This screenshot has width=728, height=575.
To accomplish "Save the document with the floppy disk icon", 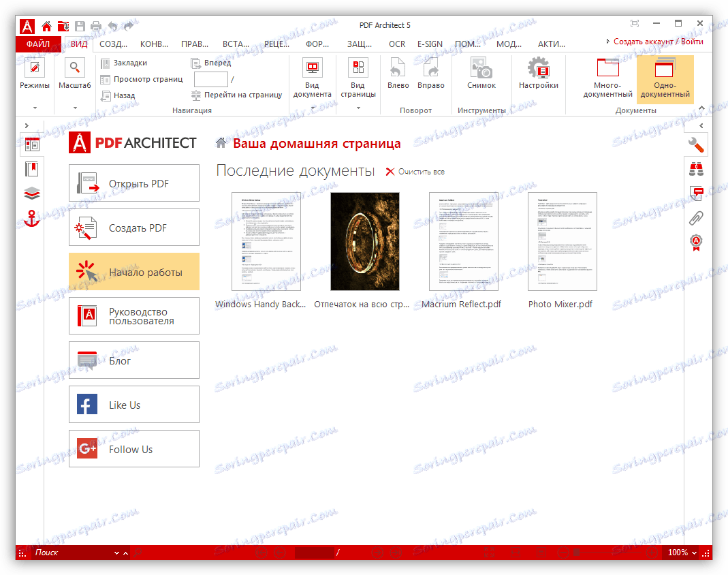I will click(x=80, y=26).
